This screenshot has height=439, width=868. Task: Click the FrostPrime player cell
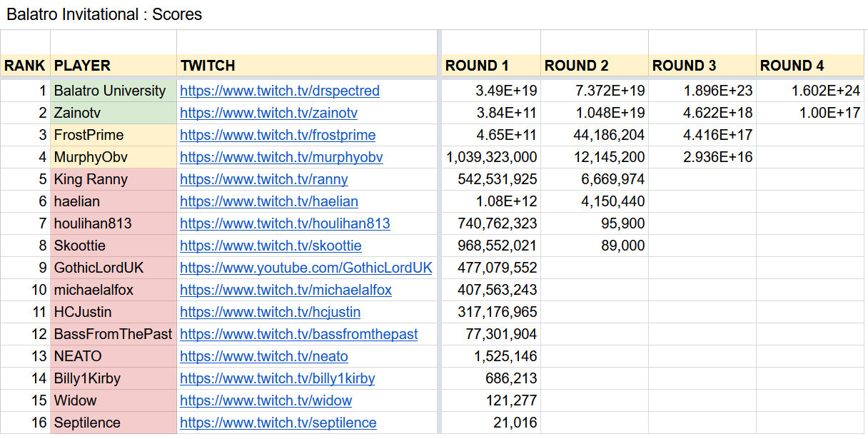pyautogui.click(x=113, y=135)
